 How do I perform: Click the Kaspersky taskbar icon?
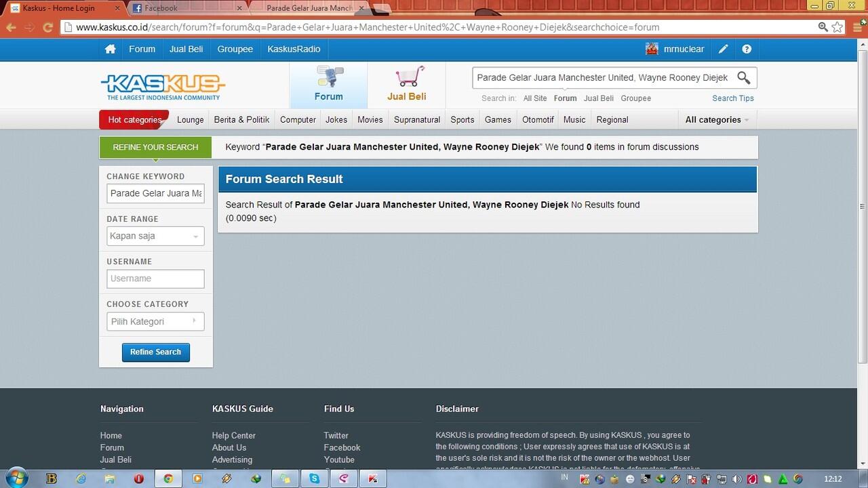(372, 479)
